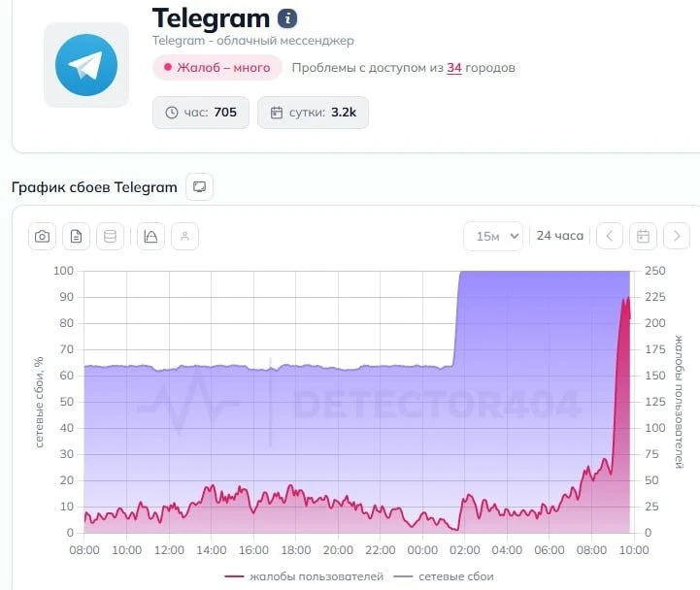Click the database stack icon
The height and width of the screenshot is (590, 700).
click(x=111, y=236)
